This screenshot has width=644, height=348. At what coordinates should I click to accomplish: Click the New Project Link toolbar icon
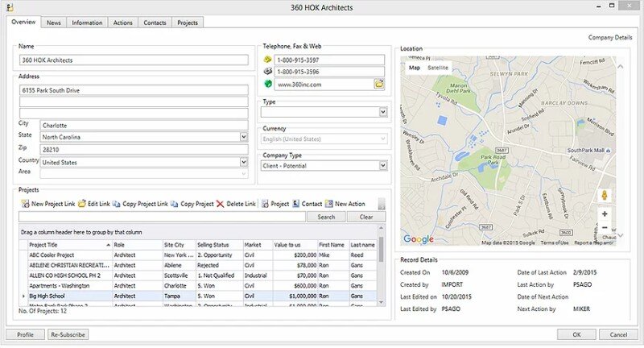tap(23, 205)
